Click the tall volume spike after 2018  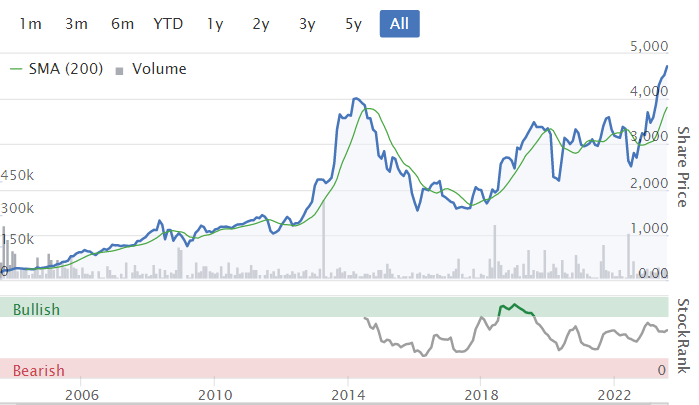(x=494, y=252)
